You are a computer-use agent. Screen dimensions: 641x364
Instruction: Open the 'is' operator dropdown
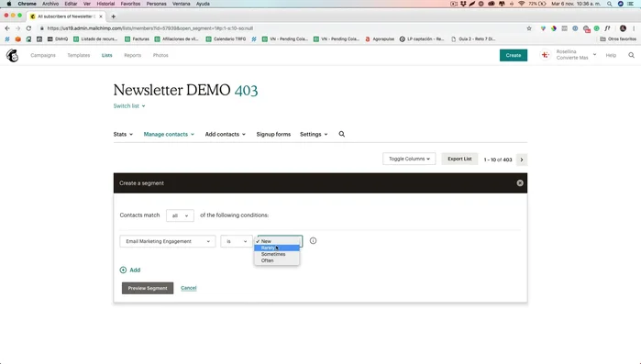coord(237,241)
